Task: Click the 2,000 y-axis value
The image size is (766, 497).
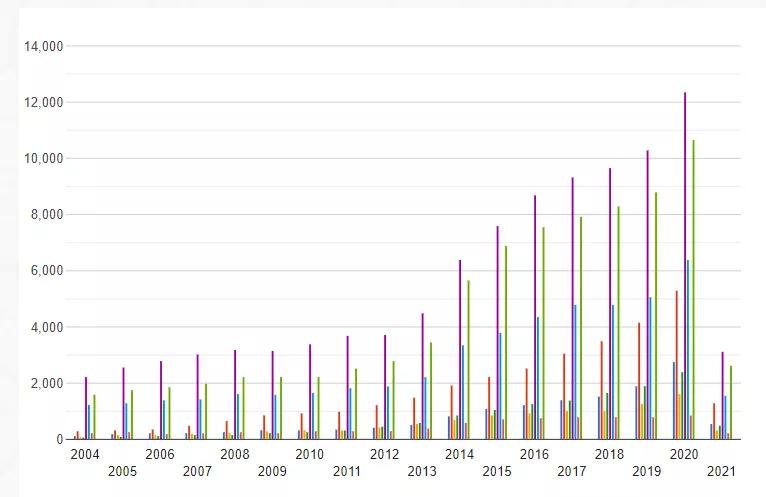Action: click(x=47, y=384)
